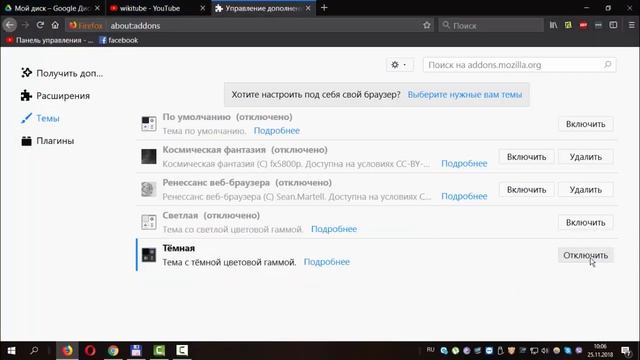Open the white C app in taskbar

click(182, 350)
